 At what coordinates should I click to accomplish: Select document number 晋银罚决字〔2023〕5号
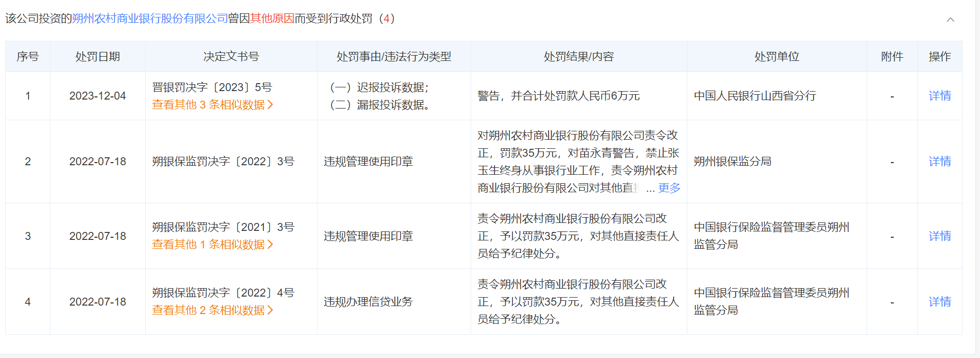[212, 87]
